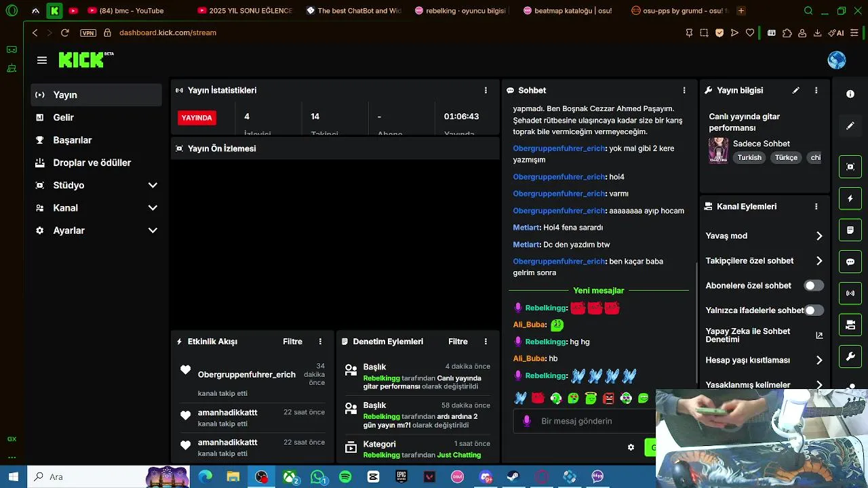Click the YAYINDA live status badge
This screenshot has width=868, height=488.
click(197, 118)
